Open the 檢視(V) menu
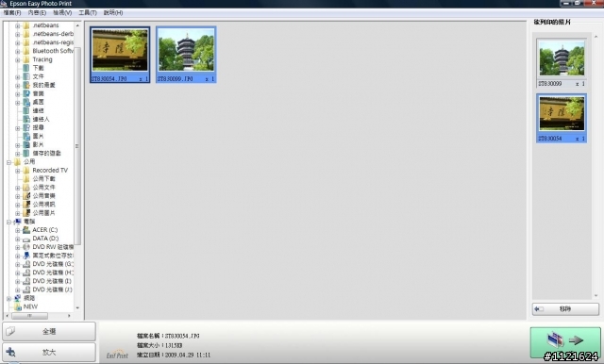The width and height of the screenshot is (604, 364). click(x=62, y=12)
